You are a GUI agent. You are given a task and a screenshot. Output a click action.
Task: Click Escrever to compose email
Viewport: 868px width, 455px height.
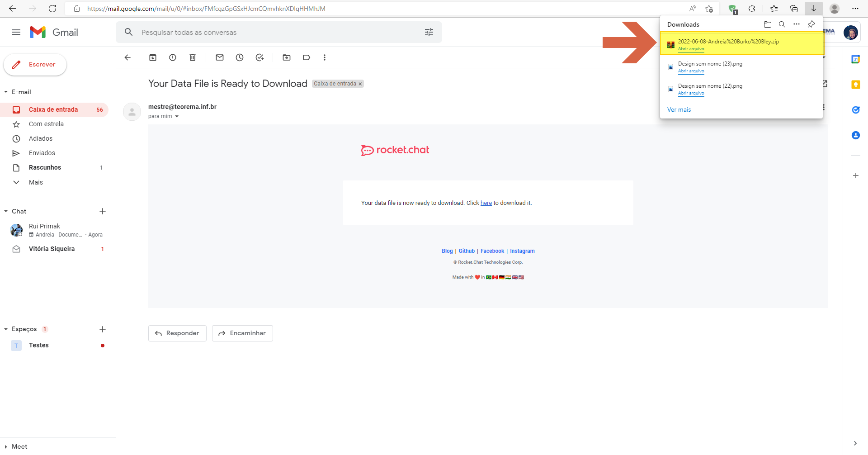click(35, 65)
